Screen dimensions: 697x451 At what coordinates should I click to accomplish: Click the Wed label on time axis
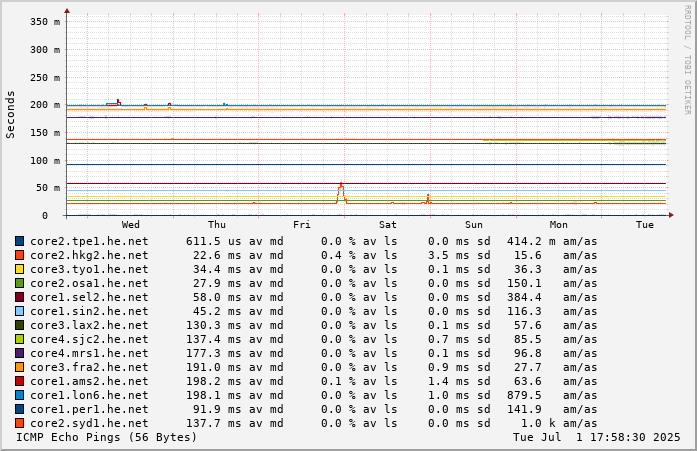click(x=131, y=225)
